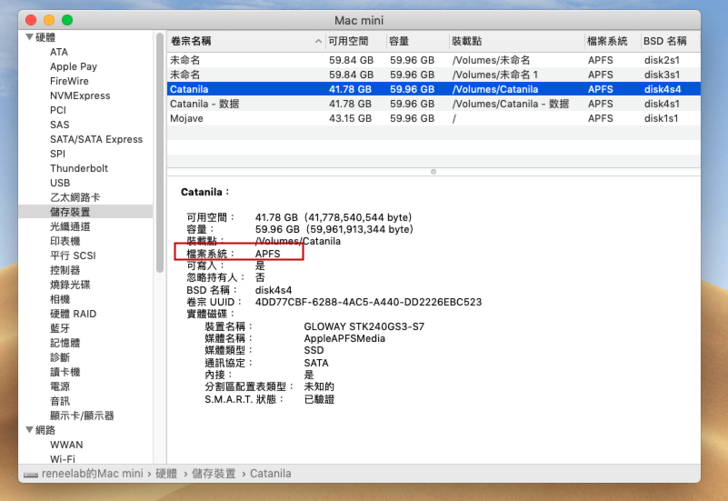Select ATA in the sidebar
The image size is (728, 501).
[x=59, y=52]
